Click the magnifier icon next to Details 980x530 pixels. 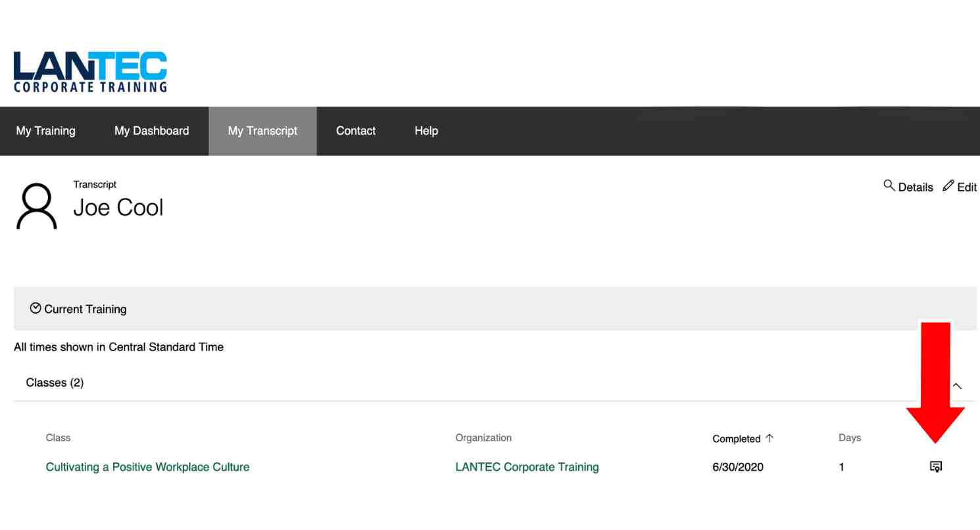(890, 187)
